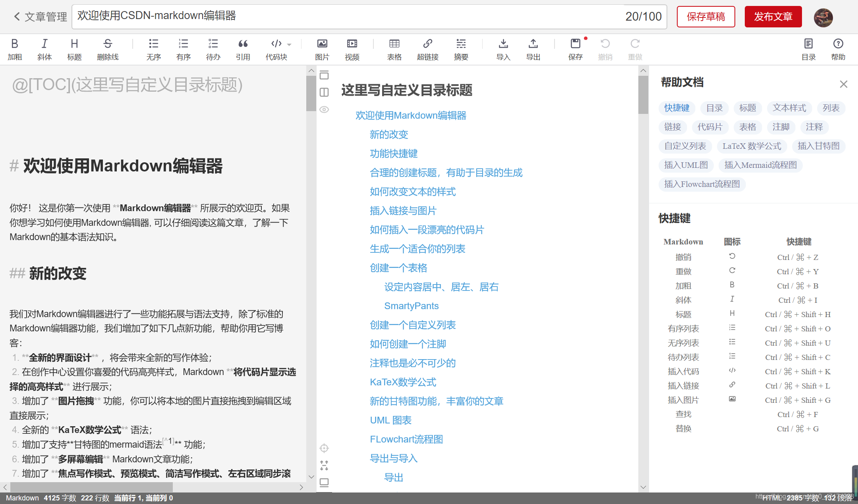Toggle focus writing mode crosshair icon
This screenshot has width=858, height=504.
(x=324, y=448)
